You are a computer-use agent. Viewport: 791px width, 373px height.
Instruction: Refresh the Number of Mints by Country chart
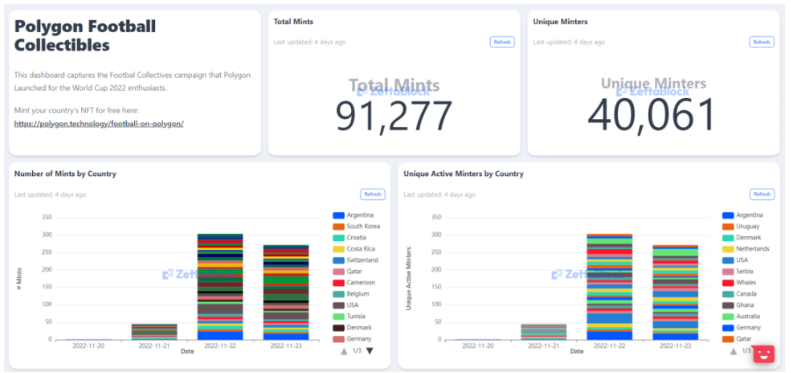point(372,194)
